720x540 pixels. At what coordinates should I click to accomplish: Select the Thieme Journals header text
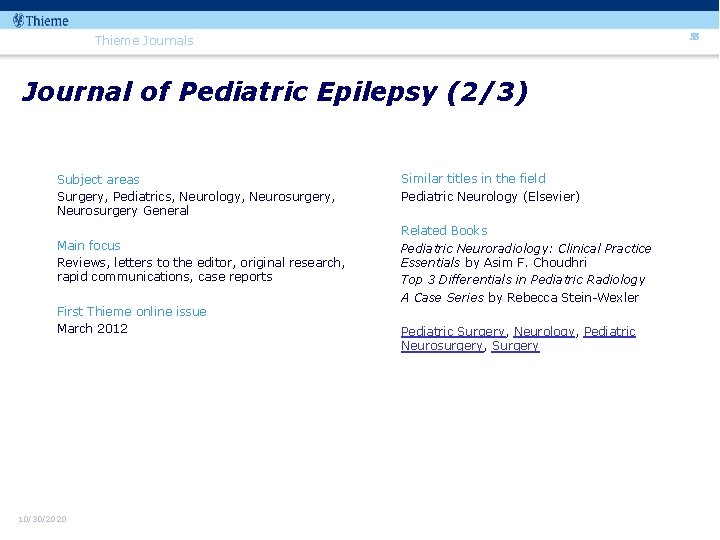(144, 40)
